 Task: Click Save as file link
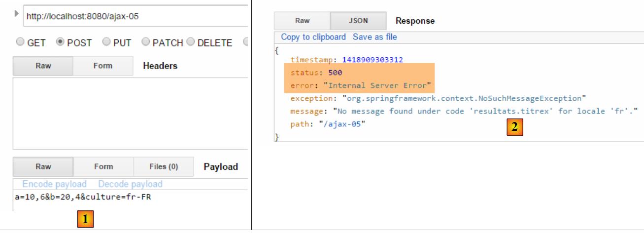pyautogui.click(x=374, y=37)
